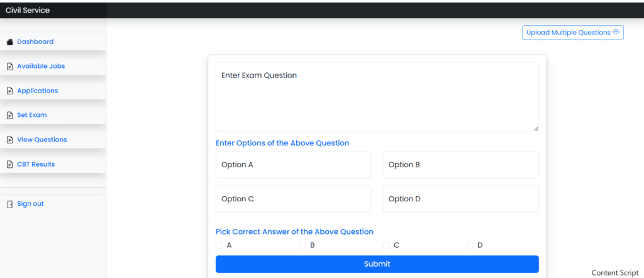The image size is (644, 278).
Task: Select radio button A as correct answer
Action: tap(219, 245)
